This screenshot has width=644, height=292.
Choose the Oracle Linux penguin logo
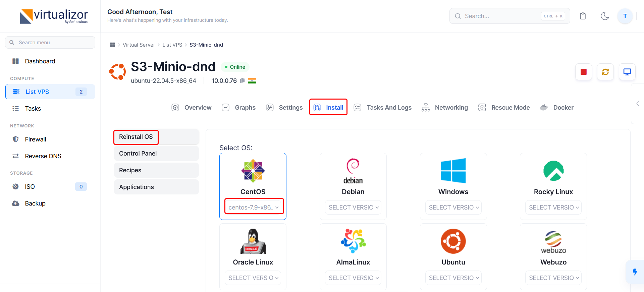click(253, 241)
